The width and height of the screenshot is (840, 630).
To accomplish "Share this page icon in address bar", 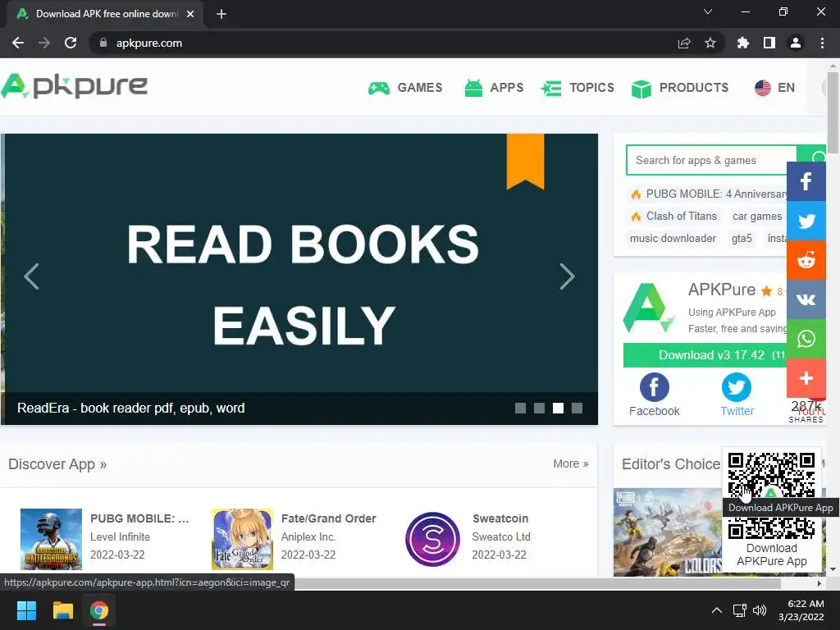I will click(684, 43).
